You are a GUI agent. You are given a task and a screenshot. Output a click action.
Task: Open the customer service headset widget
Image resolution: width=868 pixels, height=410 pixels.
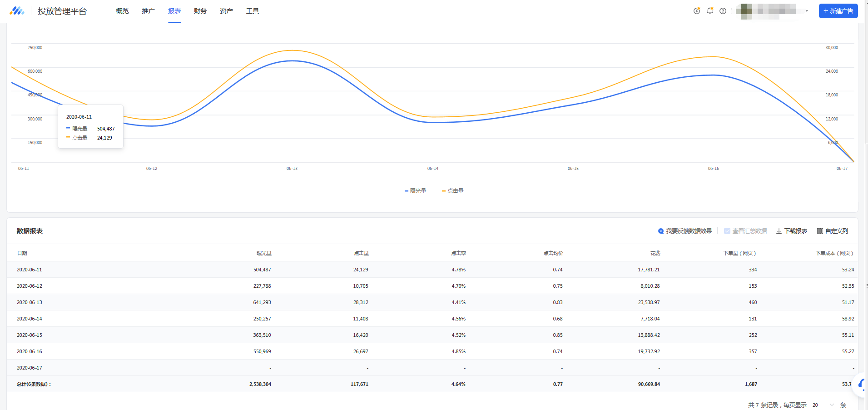[862, 385]
